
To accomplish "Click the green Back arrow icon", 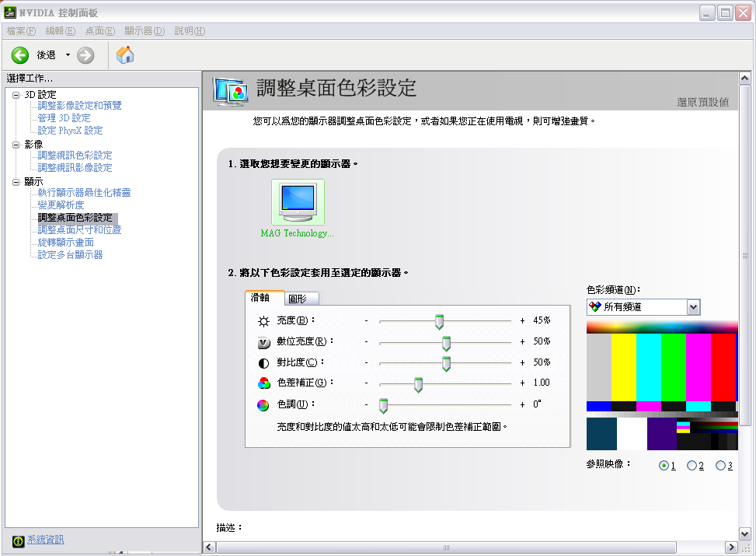I will tap(20, 55).
